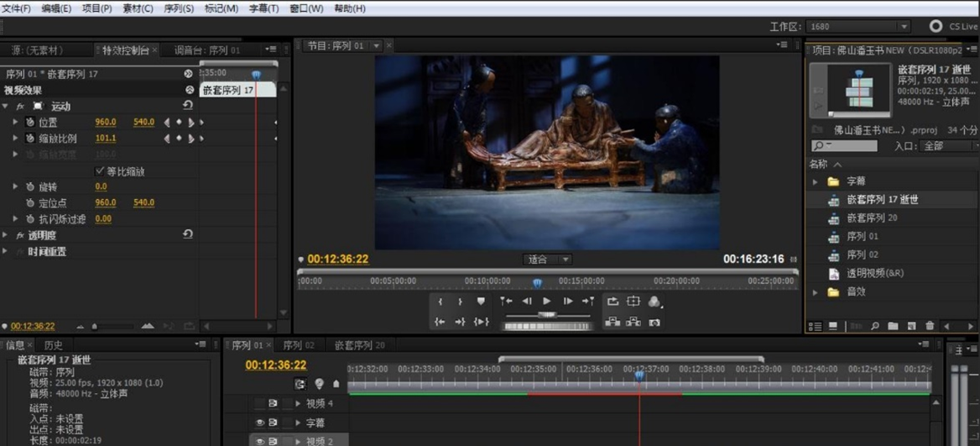The image size is (980, 446).
Task: Open Find in Project panel
Action: click(x=875, y=326)
